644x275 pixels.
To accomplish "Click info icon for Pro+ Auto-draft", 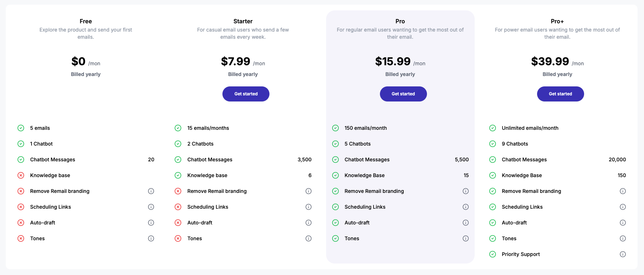I will click(623, 223).
